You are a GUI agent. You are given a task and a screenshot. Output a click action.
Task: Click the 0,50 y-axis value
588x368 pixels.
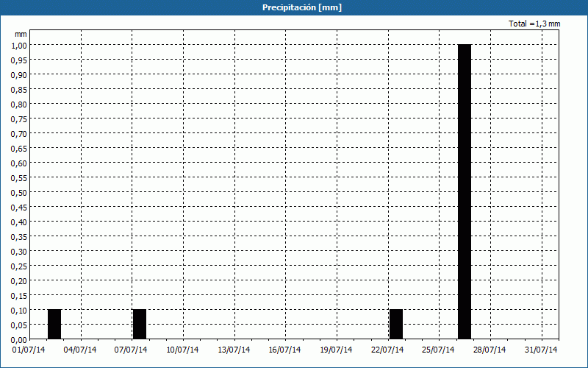coord(19,192)
